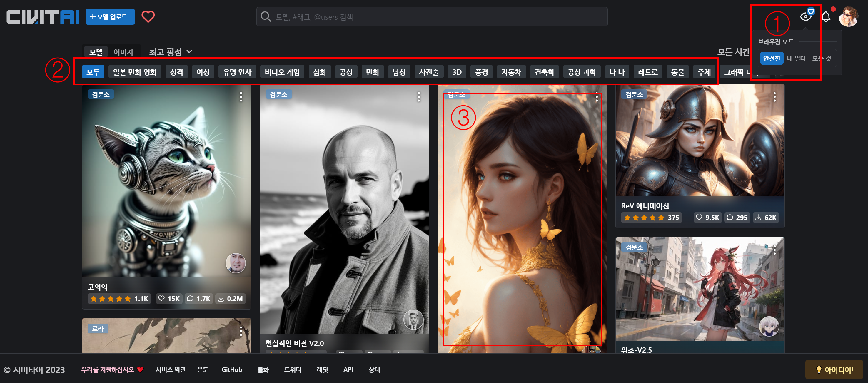Open the user profile avatar menu

[x=848, y=16]
